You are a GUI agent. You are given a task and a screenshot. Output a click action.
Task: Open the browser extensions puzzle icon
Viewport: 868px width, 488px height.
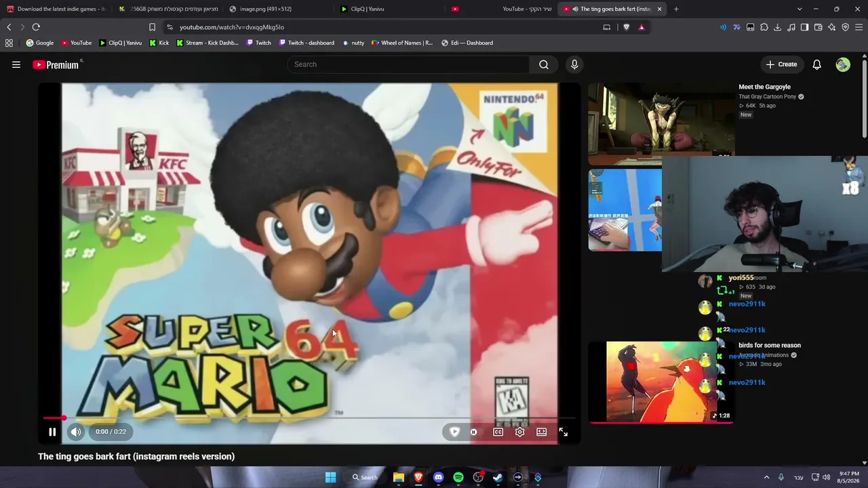tap(764, 27)
